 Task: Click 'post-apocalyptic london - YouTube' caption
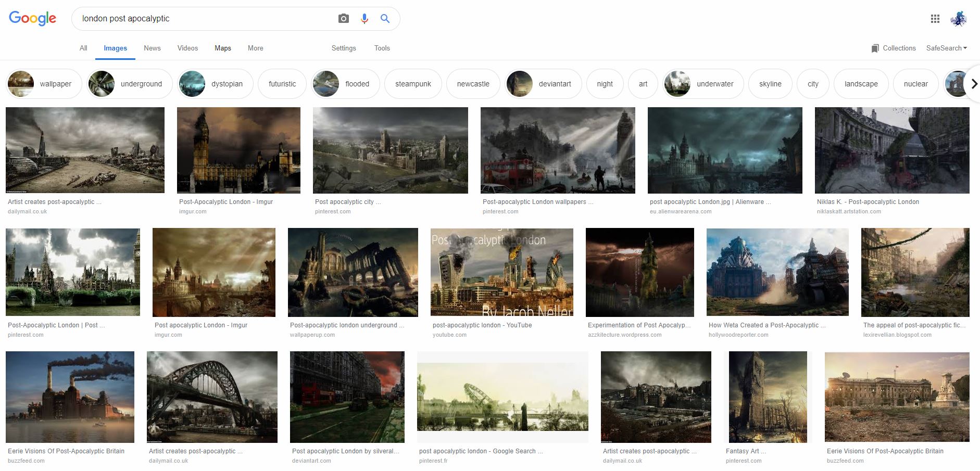pos(482,325)
